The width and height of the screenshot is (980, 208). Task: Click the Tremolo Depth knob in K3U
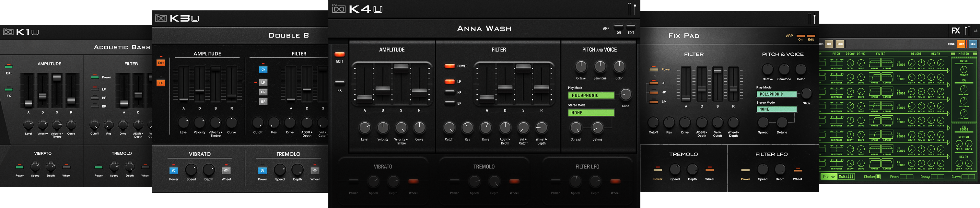(x=297, y=169)
